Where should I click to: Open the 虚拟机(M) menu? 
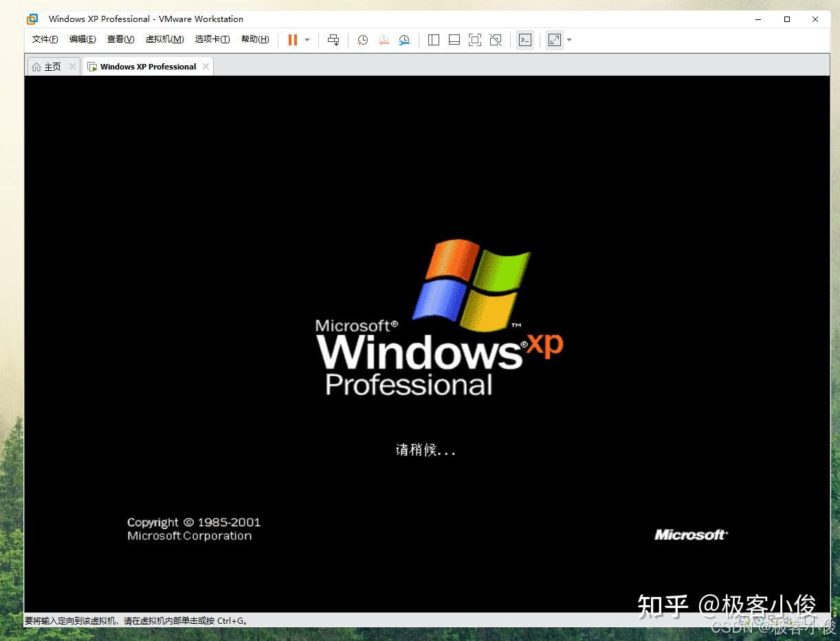coord(164,39)
